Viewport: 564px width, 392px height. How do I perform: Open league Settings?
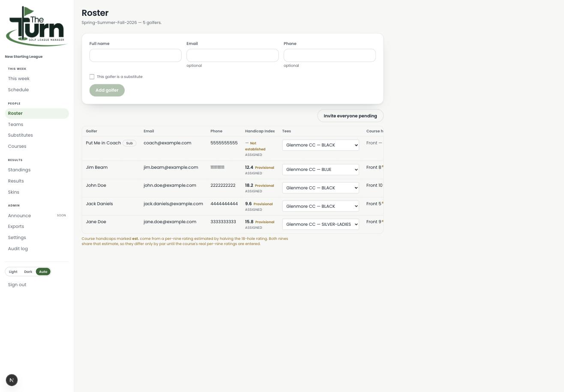click(37, 238)
